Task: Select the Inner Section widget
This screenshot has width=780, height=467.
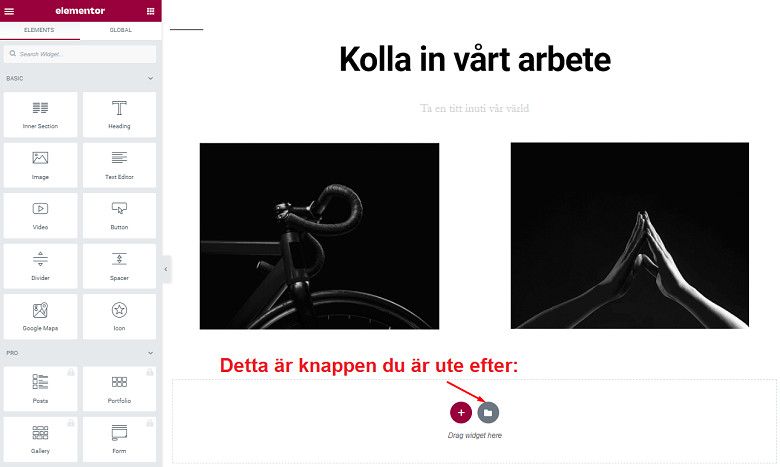Action: click(40, 114)
